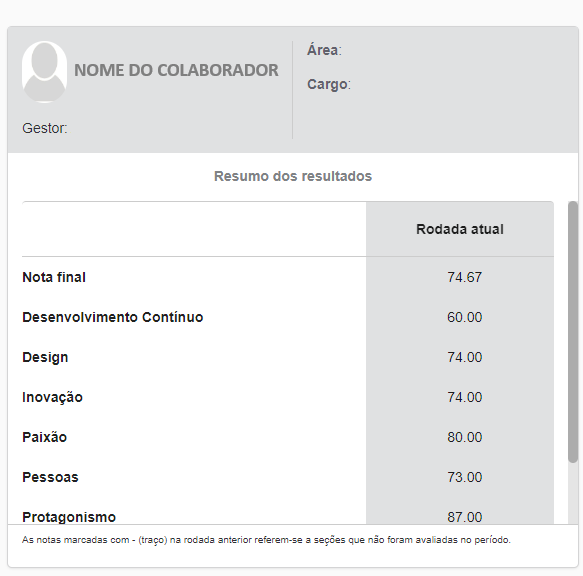
Task: Select the Desenvolvimento Contínuo row
Action: tap(288, 317)
